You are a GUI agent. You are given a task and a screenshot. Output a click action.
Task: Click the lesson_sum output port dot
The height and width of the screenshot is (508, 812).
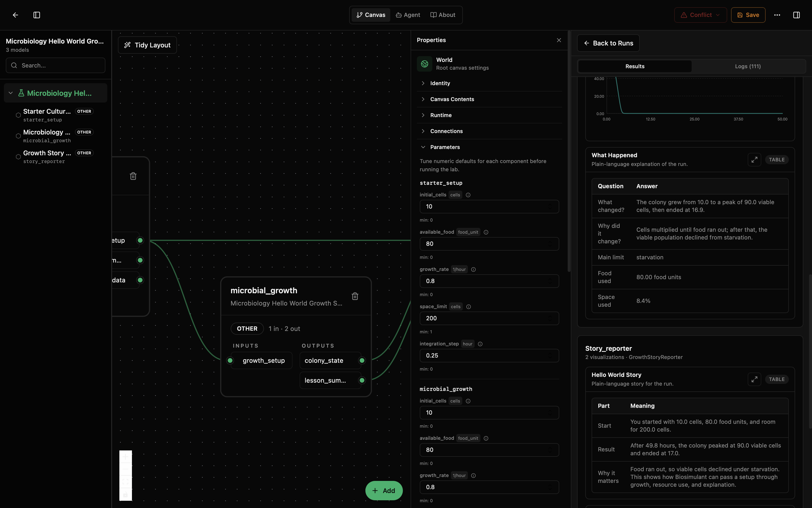pos(362,380)
